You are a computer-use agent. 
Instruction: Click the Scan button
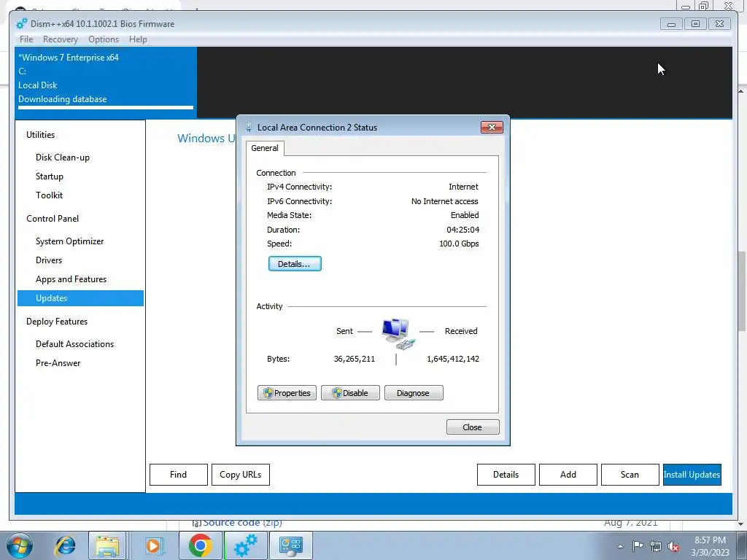[630, 475]
